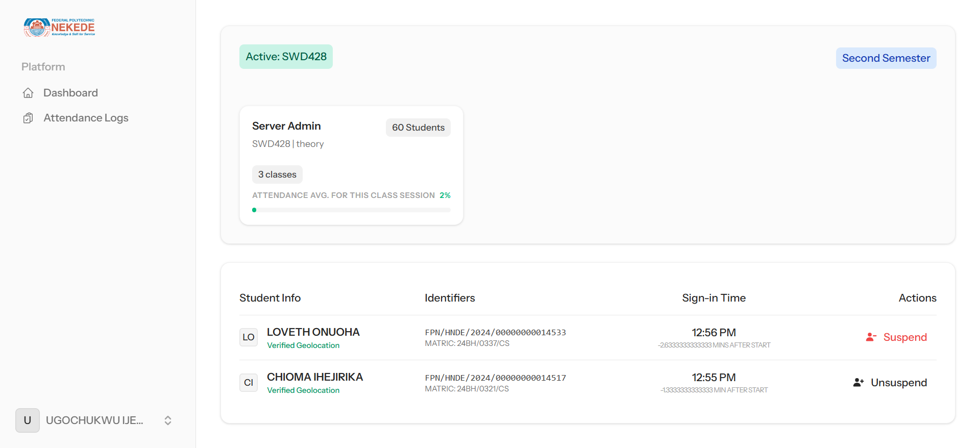980x448 pixels.
Task: Click Verified Geolocation under Loveth Onuoha
Action: tap(303, 345)
